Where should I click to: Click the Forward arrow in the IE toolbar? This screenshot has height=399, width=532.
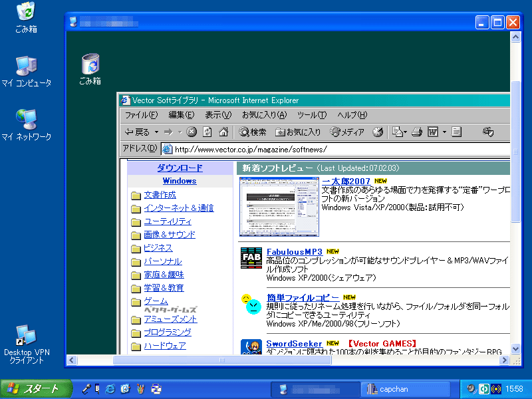click(x=169, y=132)
